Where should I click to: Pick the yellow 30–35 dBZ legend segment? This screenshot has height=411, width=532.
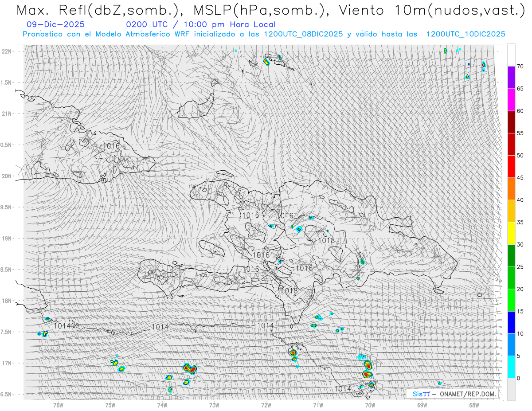click(511, 233)
